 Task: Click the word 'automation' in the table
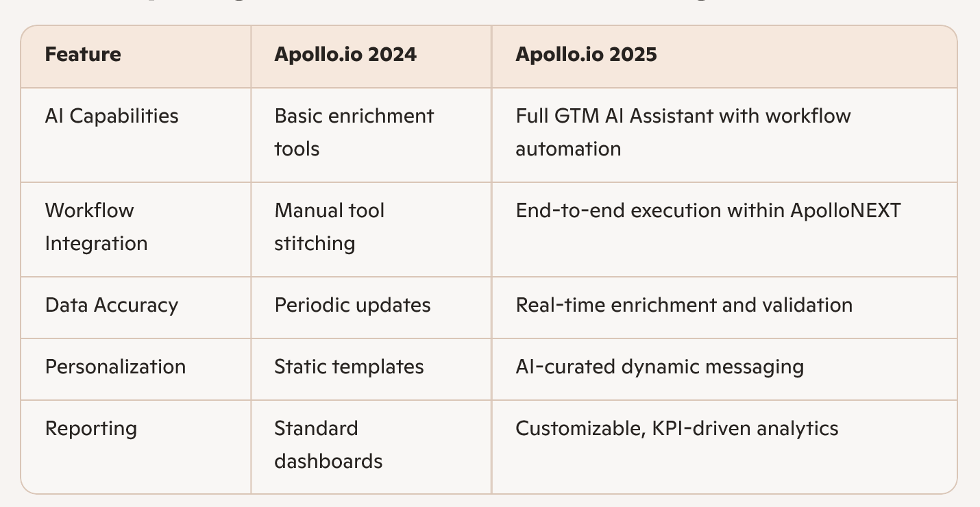point(568,149)
